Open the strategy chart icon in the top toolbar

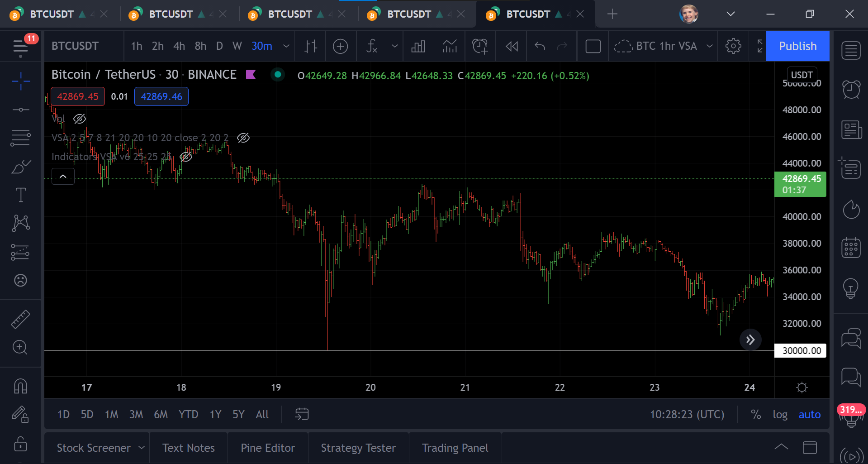450,46
